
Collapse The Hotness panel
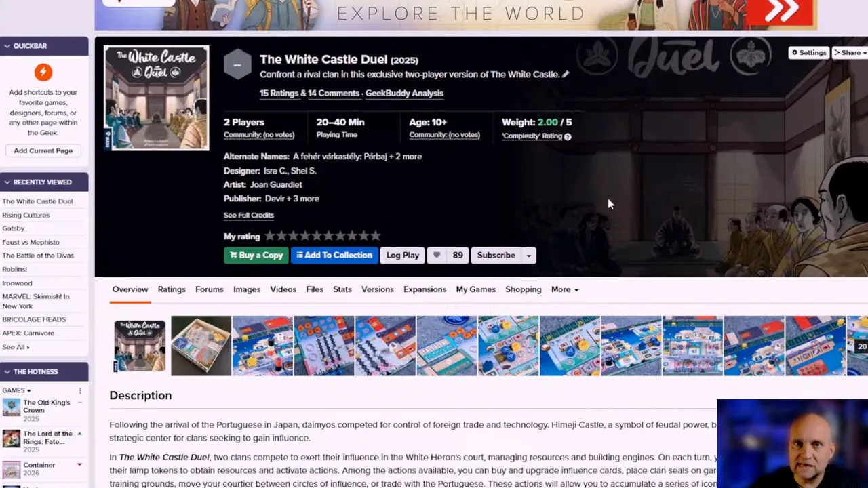pos(7,372)
